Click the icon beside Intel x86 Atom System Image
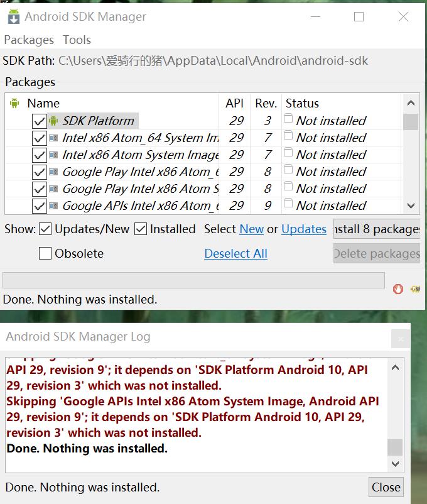This screenshot has width=427, height=504. click(x=53, y=155)
